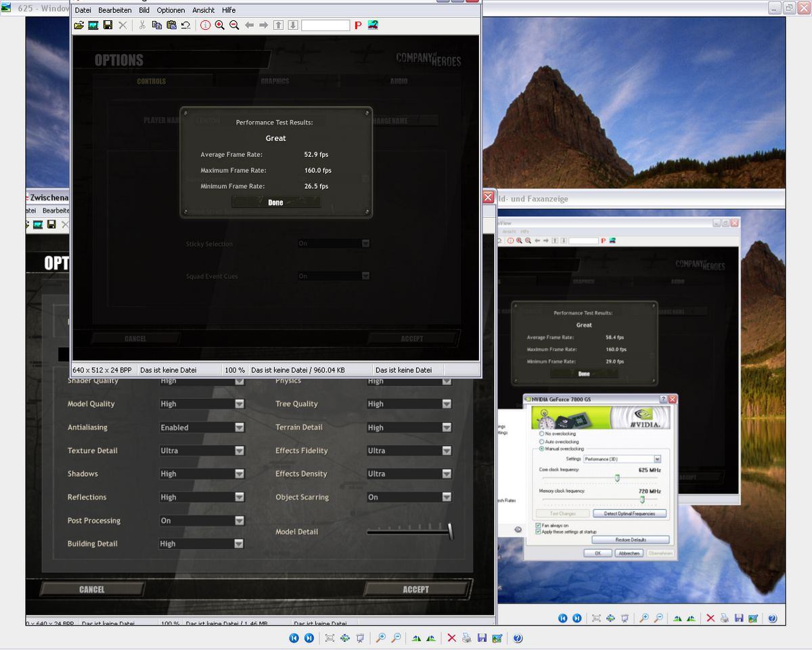Open NVIDIA Settings Performance (3D) dropdown
The image size is (812, 650).
pyautogui.click(x=622, y=459)
